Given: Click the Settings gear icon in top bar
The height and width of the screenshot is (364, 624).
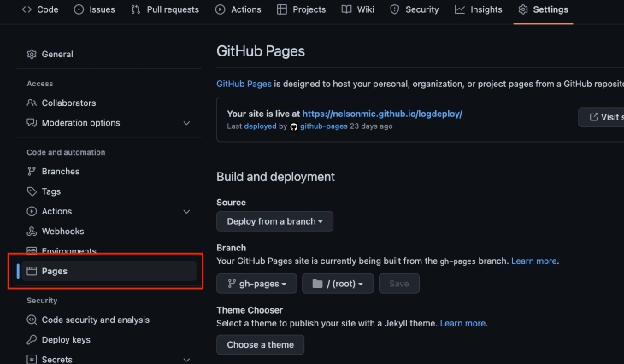Looking at the screenshot, I should [x=523, y=9].
